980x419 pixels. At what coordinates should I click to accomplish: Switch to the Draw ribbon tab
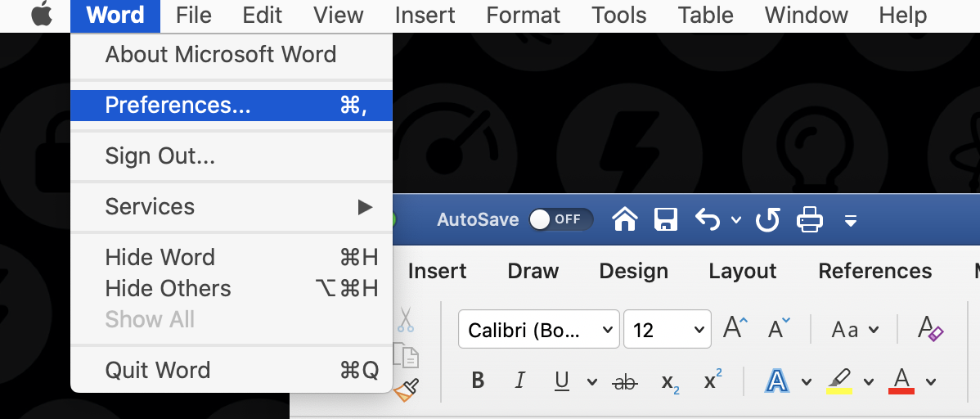pyautogui.click(x=533, y=271)
